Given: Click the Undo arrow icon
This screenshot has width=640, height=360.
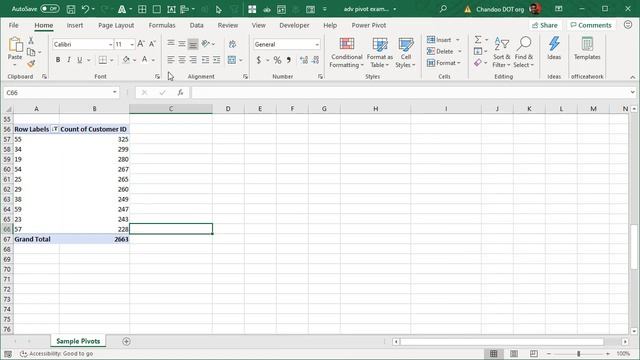Looking at the screenshot, I should click(85, 9).
